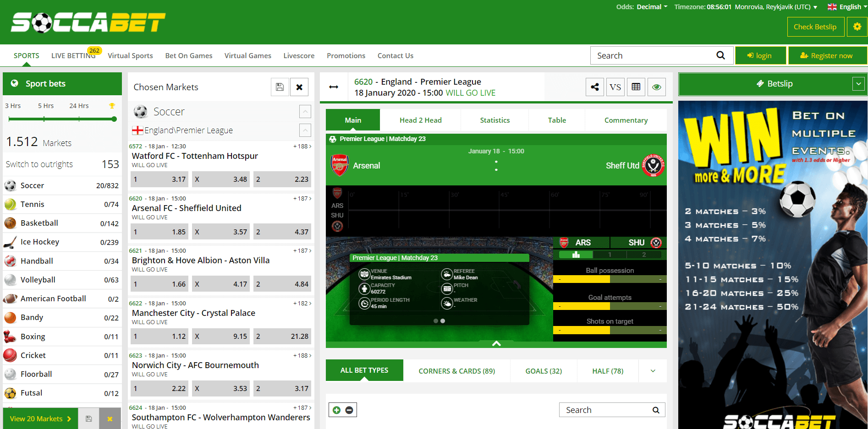Viewport: 868px width, 429px height.
Task: Select the Volleyball sport icon
Action: coord(10,280)
